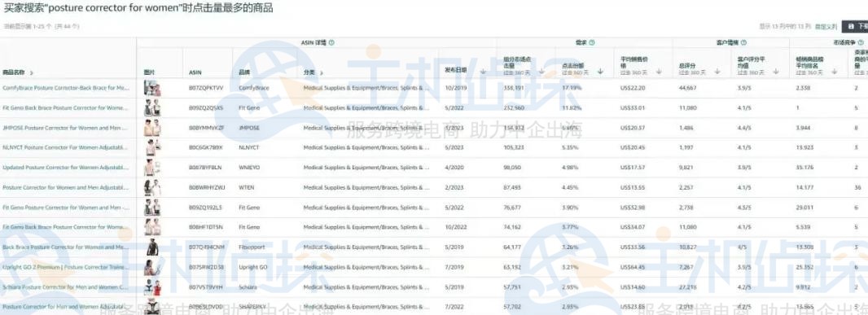Sort by 客户评分平均值 column arrow
The height and width of the screenshot is (315, 868).
point(775,72)
